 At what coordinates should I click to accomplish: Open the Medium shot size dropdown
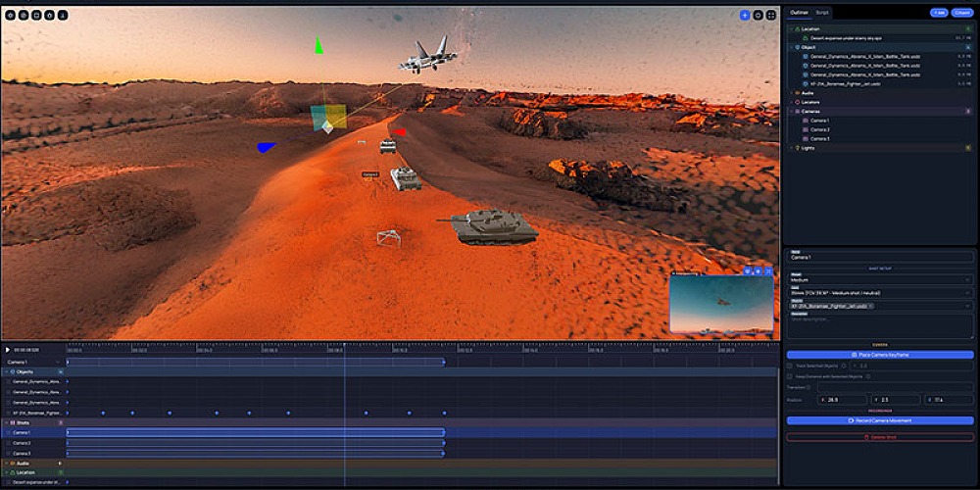(x=880, y=280)
